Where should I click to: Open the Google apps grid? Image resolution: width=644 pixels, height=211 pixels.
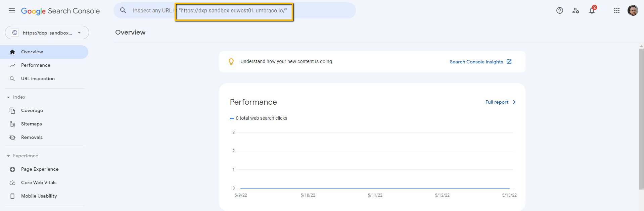coord(617,10)
